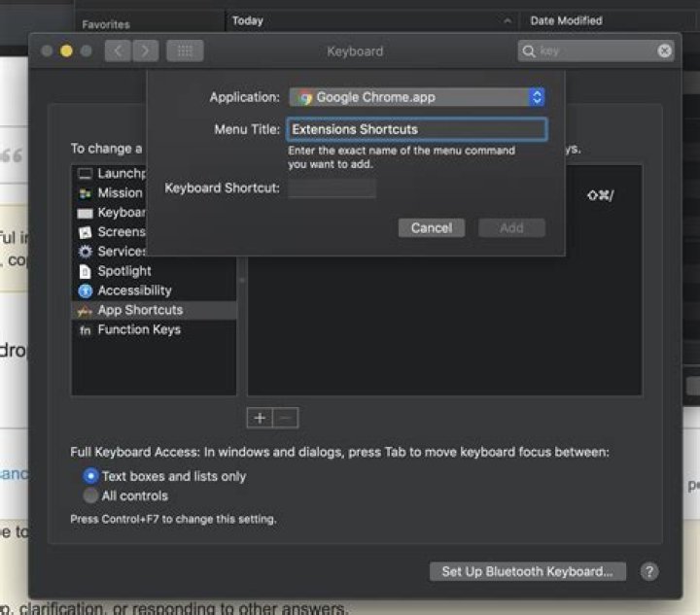Open help with the question mark button

pyautogui.click(x=649, y=571)
